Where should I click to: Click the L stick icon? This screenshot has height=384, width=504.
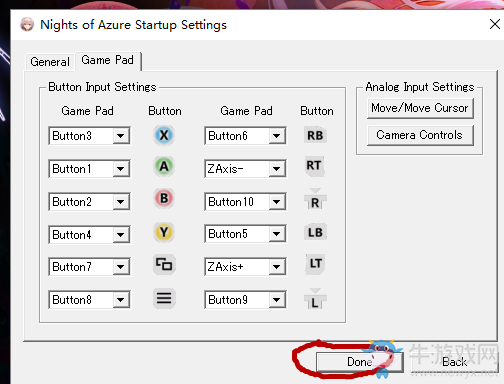[315, 299]
